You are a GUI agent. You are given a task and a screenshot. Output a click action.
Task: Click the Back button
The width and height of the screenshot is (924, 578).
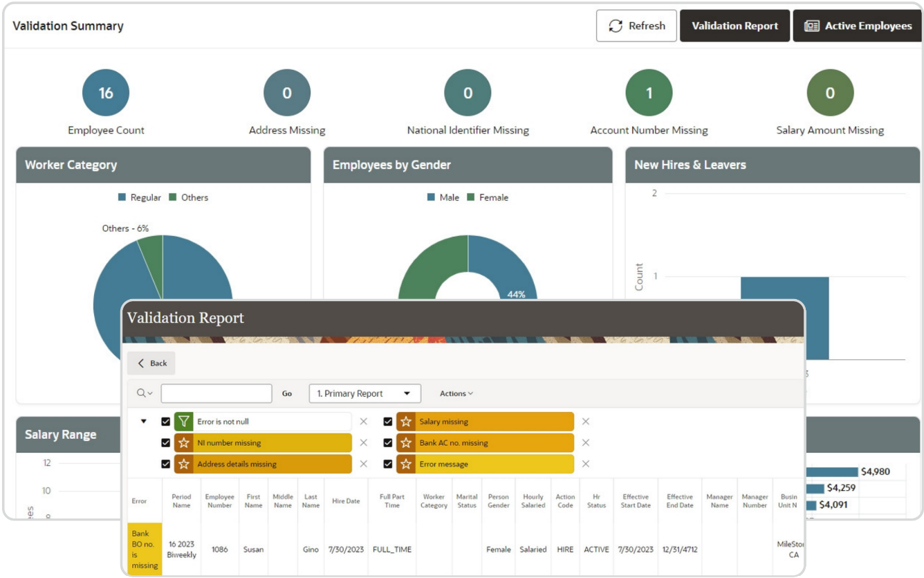(151, 362)
